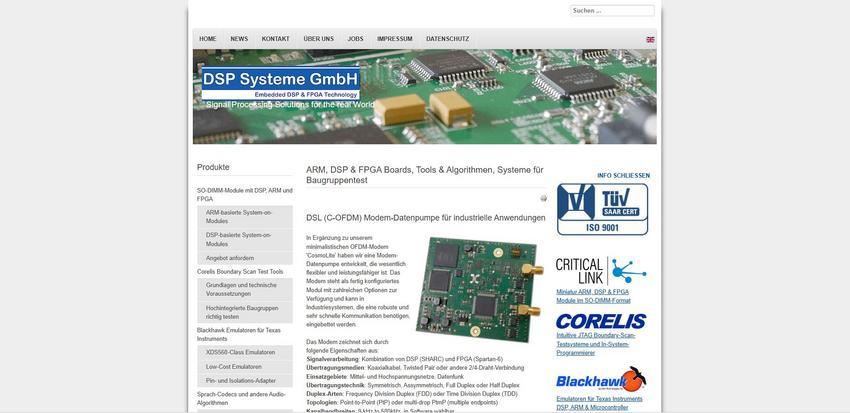The width and height of the screenshot is (850, 413).
Task: Click the text 'Topologien'
Action: tap(321, 403)
